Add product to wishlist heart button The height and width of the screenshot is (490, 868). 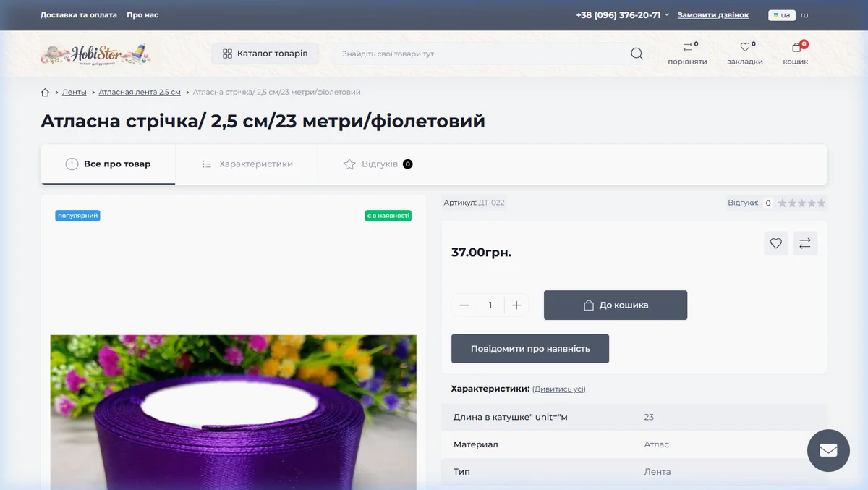776,243
